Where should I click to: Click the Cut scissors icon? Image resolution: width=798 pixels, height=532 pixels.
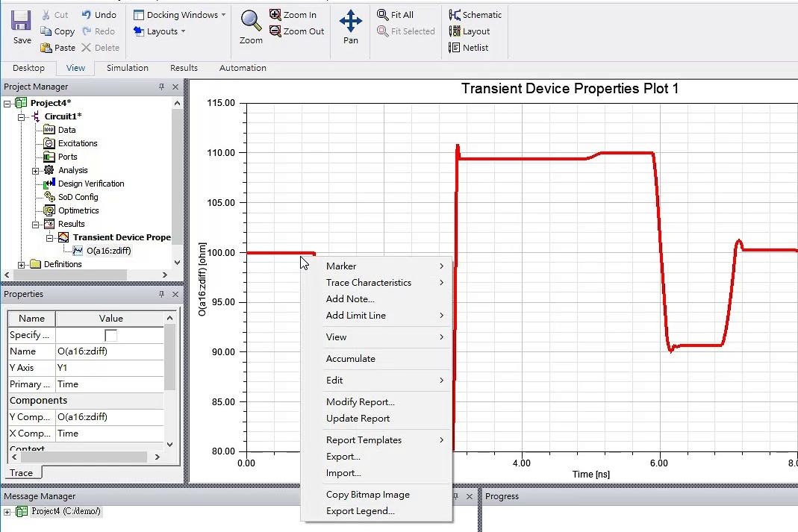click(46, 15)
